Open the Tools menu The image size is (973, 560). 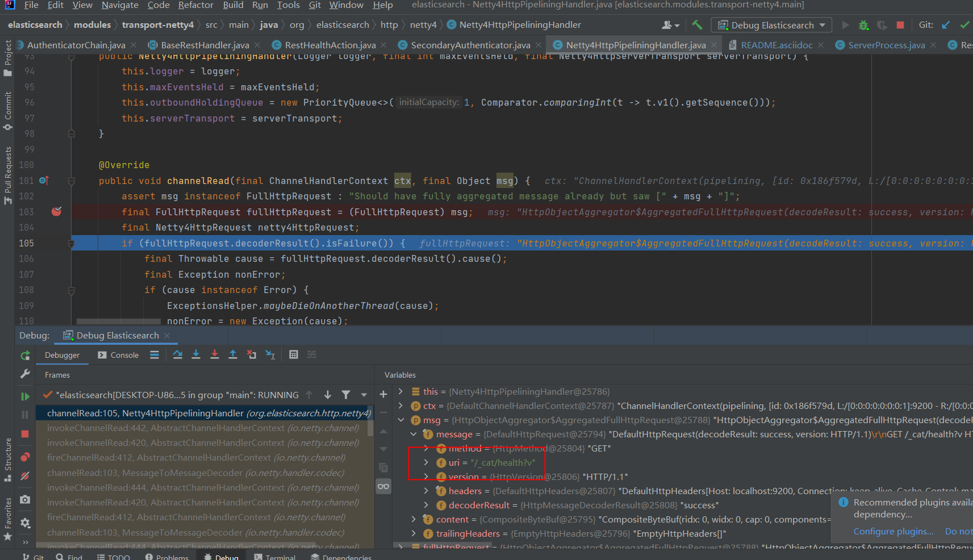288,5
